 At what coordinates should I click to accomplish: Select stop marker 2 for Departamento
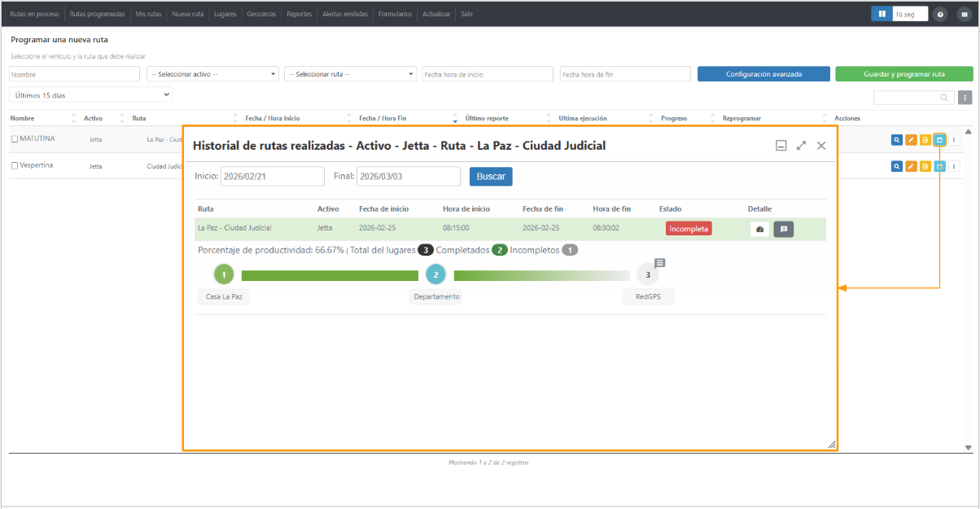click(436, 274)
